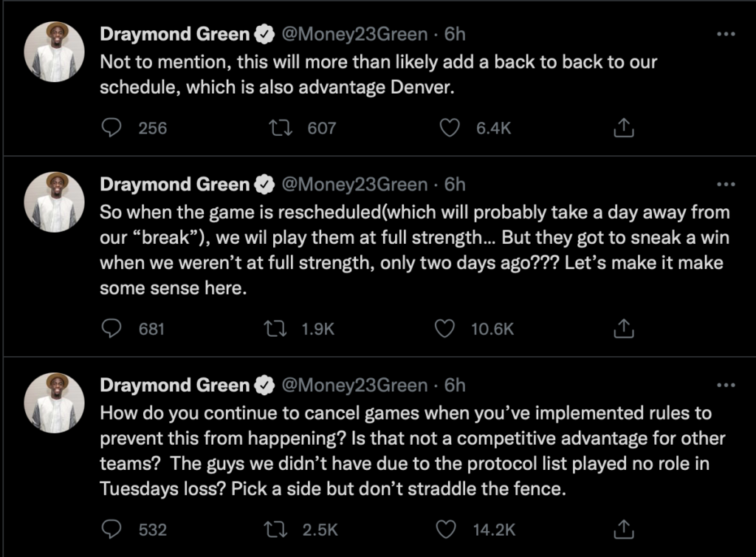Image resolution: width=756 pixels, height=557 pixels.
Task: Retweet the tweet showing 2.5K retweets
Action: (276, 529)
